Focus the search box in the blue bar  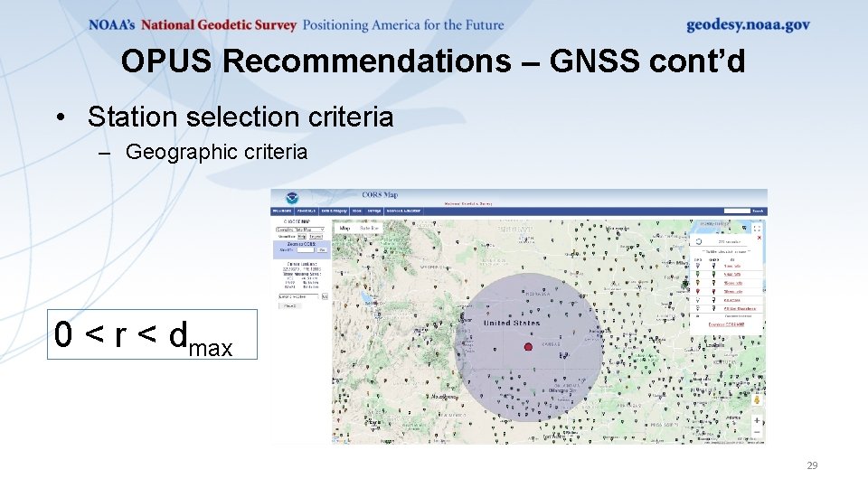[737, 211]
